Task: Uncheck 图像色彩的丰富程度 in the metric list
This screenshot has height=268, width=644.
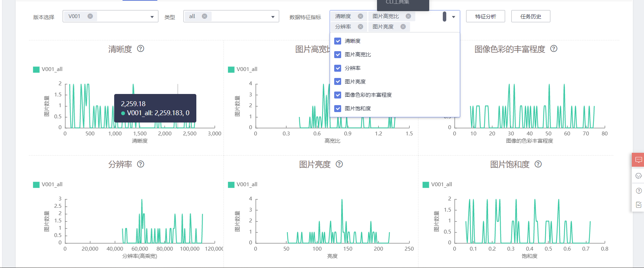Action: coord(338,95)
